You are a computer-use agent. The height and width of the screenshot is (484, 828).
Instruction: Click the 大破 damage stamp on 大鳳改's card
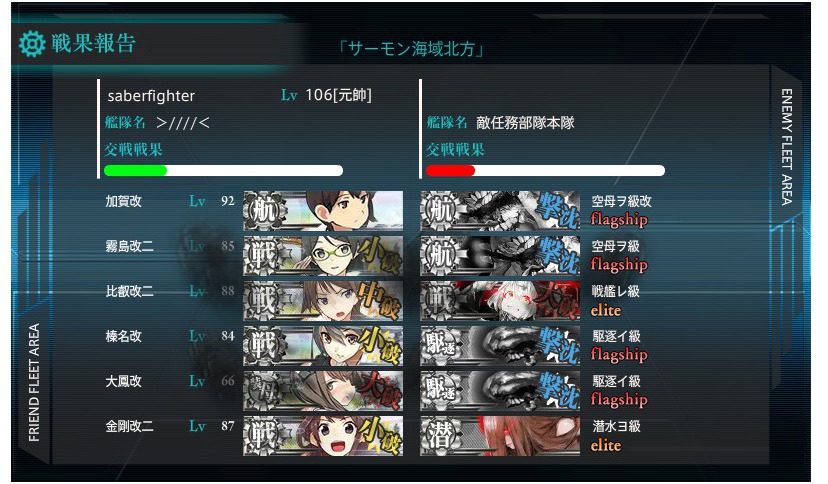coord(380,391)
